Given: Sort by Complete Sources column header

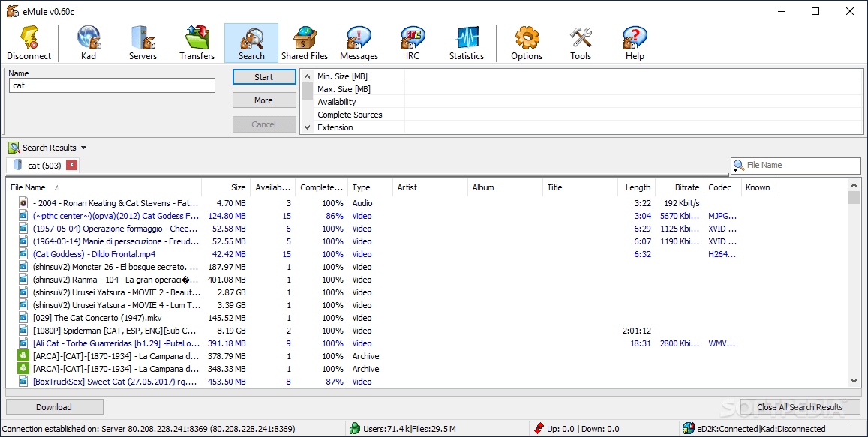Looking at the screenshot, I should [322, 187].
